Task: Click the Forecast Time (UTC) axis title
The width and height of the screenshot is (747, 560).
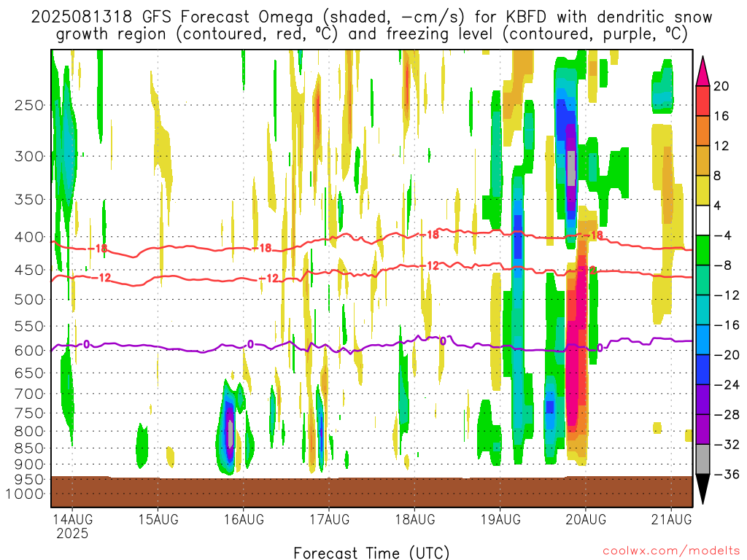Action: tap(371, 553)
